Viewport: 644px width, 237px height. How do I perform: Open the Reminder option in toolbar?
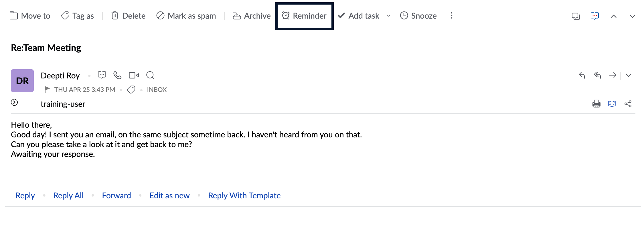pyautogui.click(x=304, y=16)
